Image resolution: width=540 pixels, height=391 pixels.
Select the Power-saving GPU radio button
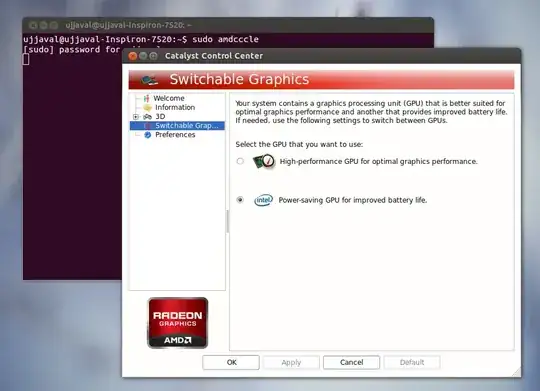tap(240, 200)
